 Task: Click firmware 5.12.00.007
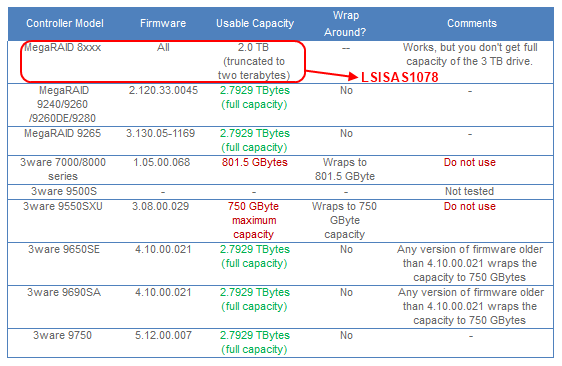(x=163, y=336)
